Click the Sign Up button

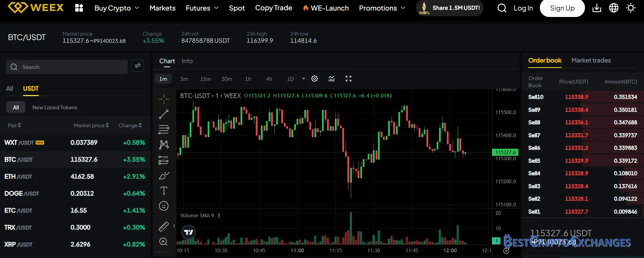(562, 8)
